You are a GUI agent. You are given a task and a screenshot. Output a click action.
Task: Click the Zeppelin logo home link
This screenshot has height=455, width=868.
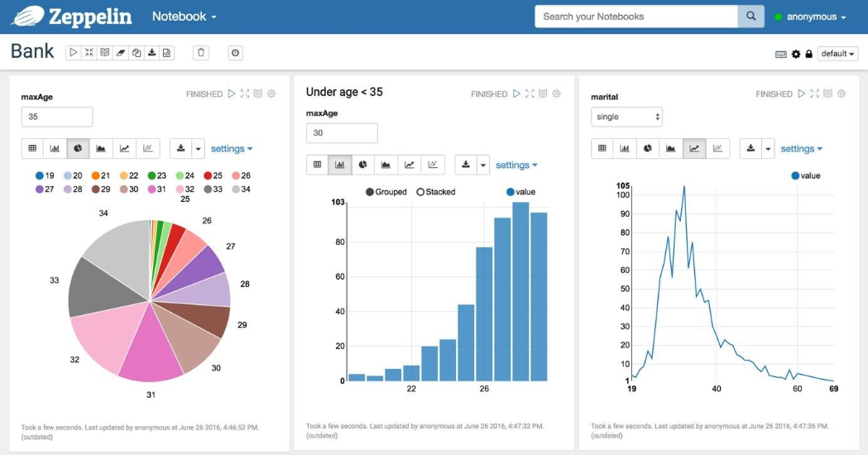72,17
